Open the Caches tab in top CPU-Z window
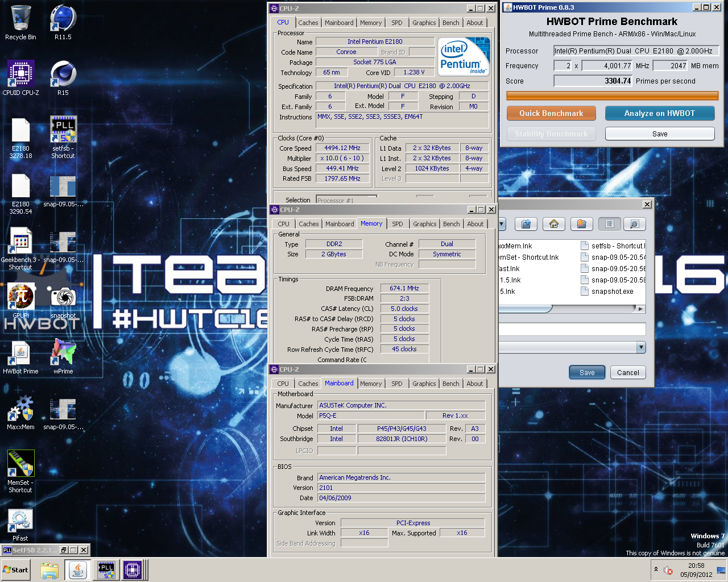Image resolution: width=728 pixels, height=582 pixels. (x=308, y=23)
